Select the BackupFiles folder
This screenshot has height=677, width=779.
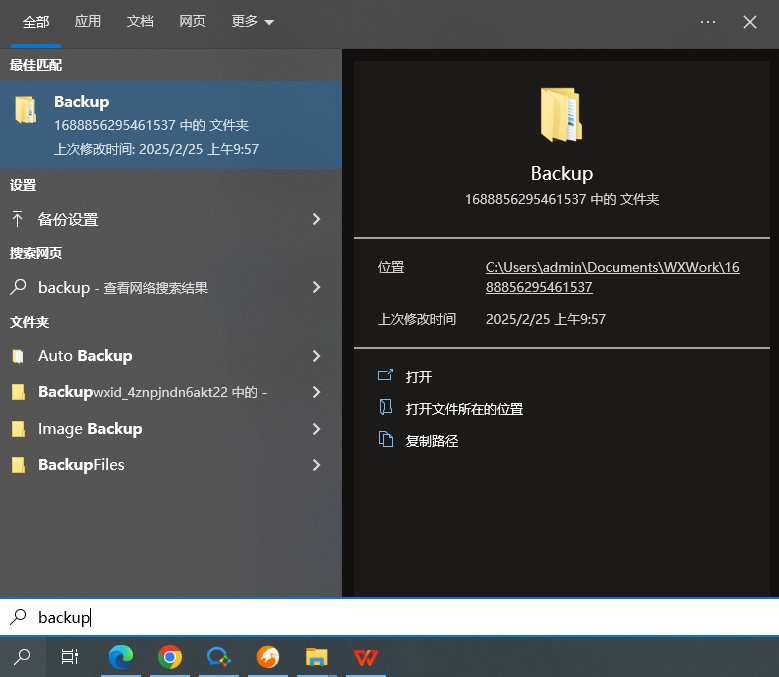(x=171, y=465)
